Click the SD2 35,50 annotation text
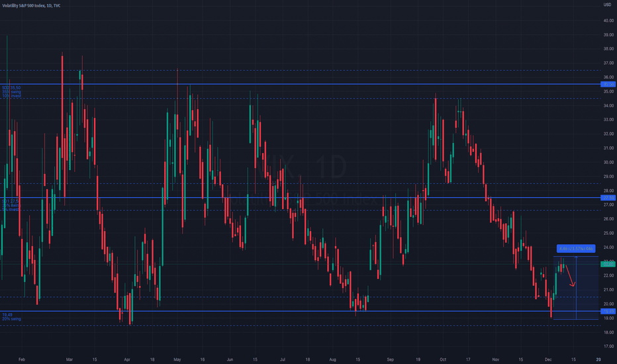The image size is (617, 364). click(11, 88)
